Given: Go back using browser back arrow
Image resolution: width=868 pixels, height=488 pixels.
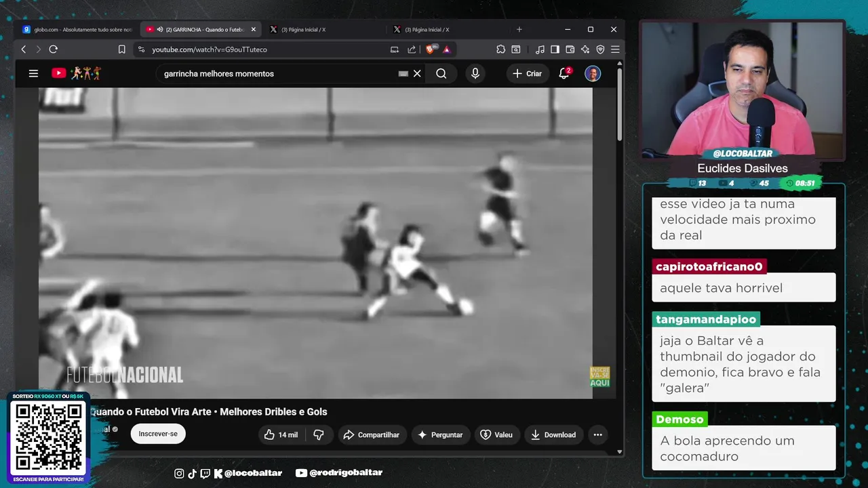Looking at the screenshot, I should tap(24, 49).
